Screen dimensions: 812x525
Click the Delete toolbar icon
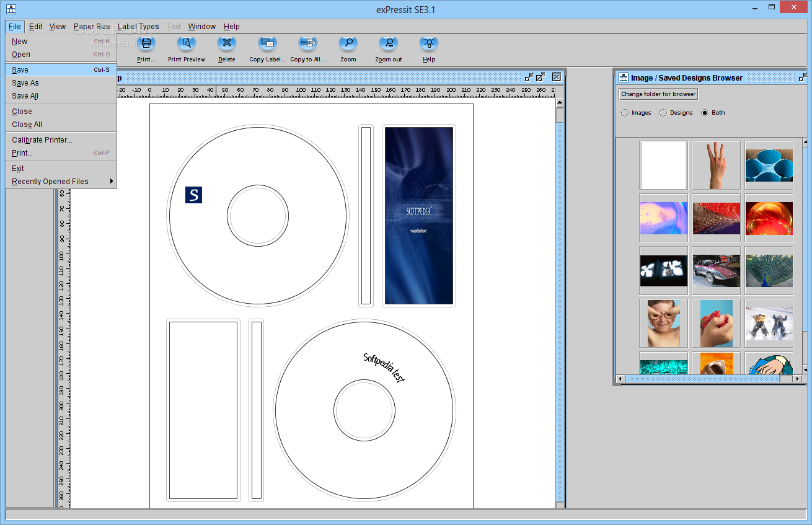(227, 44)
